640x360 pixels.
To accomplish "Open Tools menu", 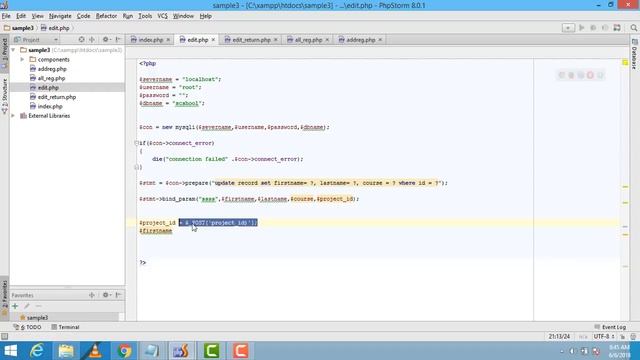I will click(x=145, y=16).
